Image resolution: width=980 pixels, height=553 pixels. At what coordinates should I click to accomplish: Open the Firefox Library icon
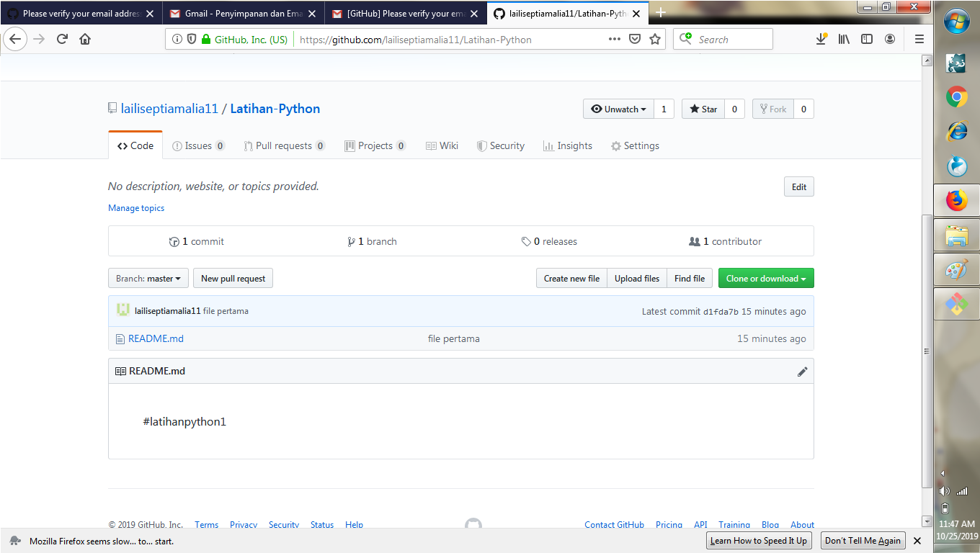[844, 39]
